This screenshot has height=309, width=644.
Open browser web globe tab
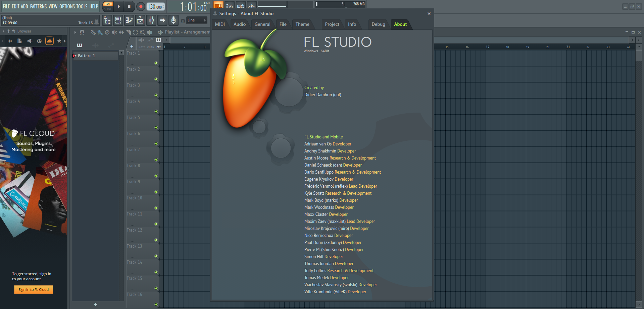pos(39,41)
